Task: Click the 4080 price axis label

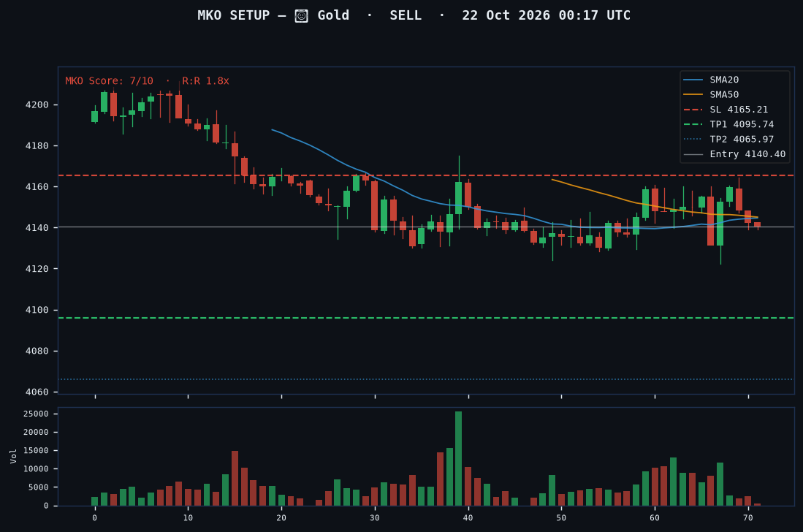Action: click(x=37, y=351)
